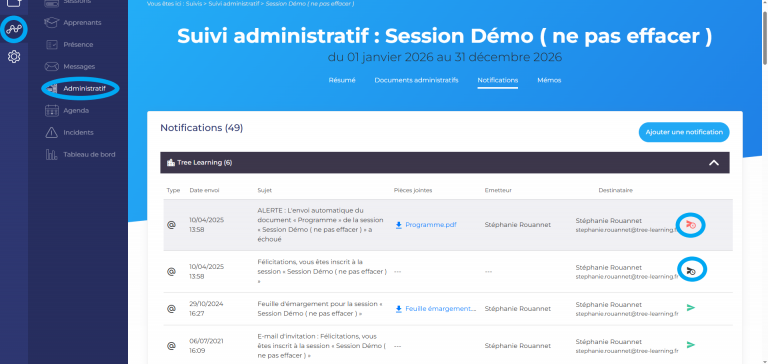Download the Feuille émargement attachment
Image resolution: width=768 pixels, height=364 pixels.
coord(440,309)
